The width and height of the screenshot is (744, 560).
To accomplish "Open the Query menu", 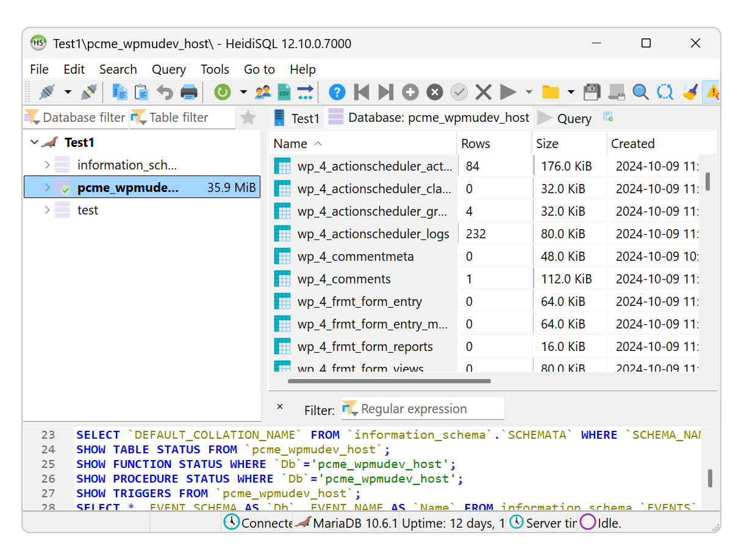I will [169, 69].
